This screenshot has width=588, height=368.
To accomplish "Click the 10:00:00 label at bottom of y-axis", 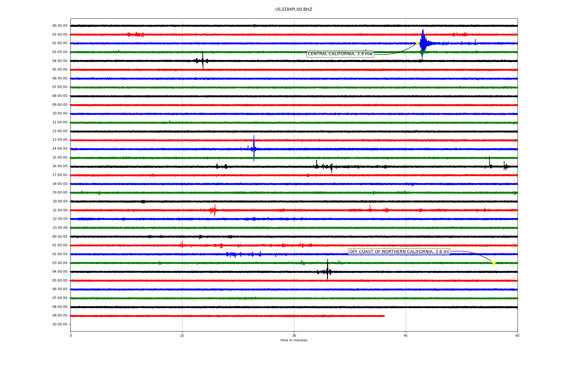I will pos(60,324).
